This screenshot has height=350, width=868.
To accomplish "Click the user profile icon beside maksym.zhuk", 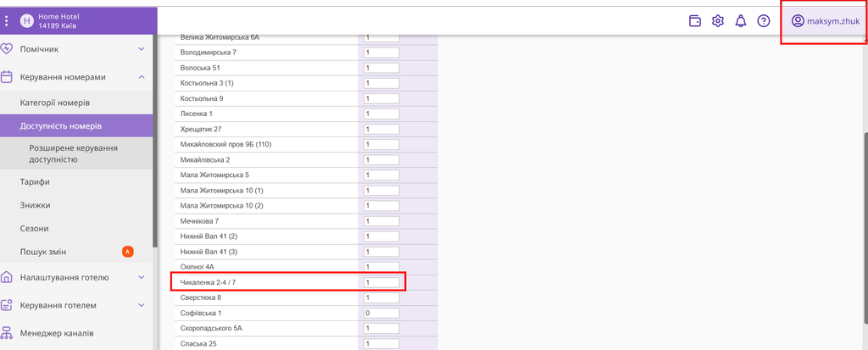I will 797,21.
